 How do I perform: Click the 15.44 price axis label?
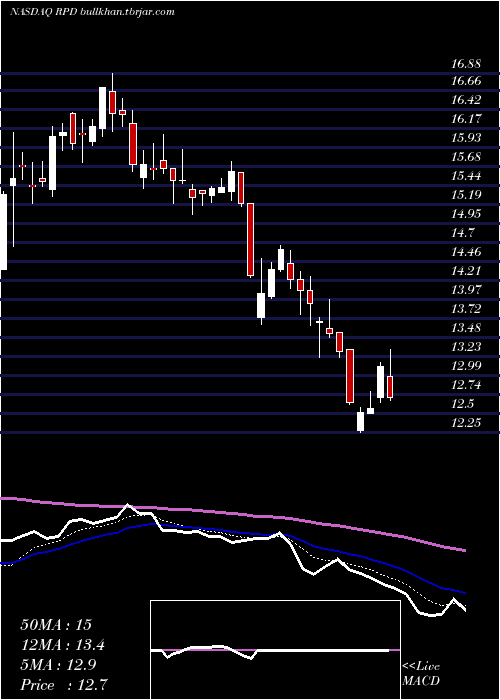466,176
